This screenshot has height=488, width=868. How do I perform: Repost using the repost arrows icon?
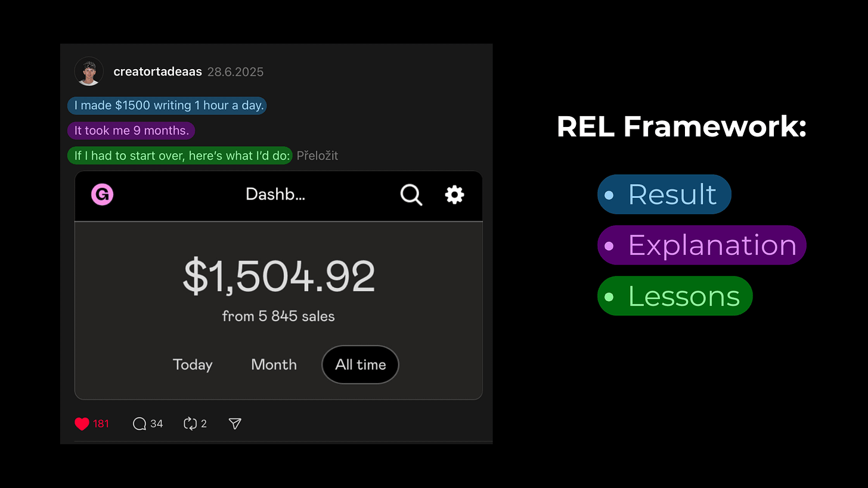coord(190,424)
